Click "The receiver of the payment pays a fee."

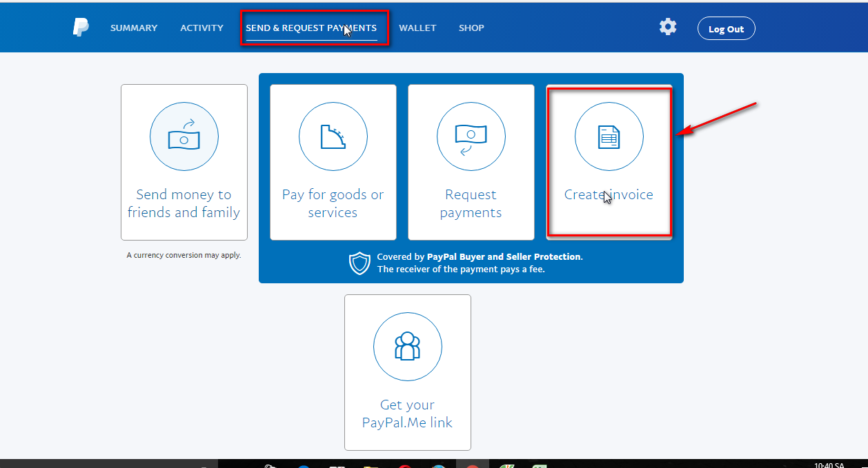pos(461,269)
